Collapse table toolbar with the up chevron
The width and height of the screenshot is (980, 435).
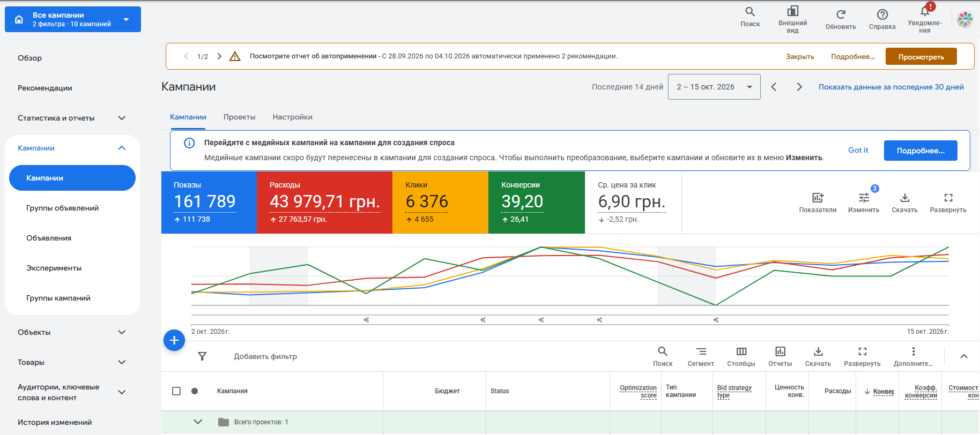pyautogui.click(x=964, y=356)
